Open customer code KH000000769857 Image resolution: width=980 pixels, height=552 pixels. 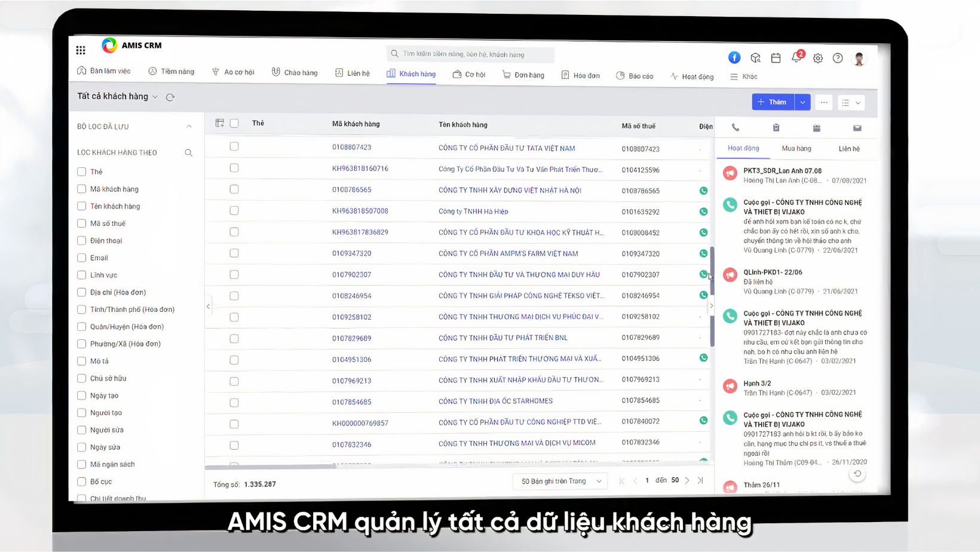click(x=360, y=423)
